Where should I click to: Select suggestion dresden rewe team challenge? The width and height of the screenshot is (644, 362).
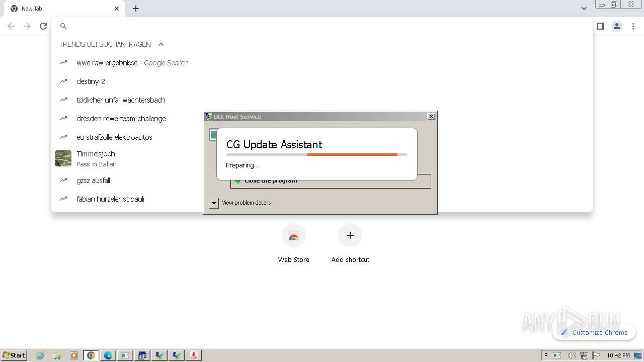coord(322,119)
